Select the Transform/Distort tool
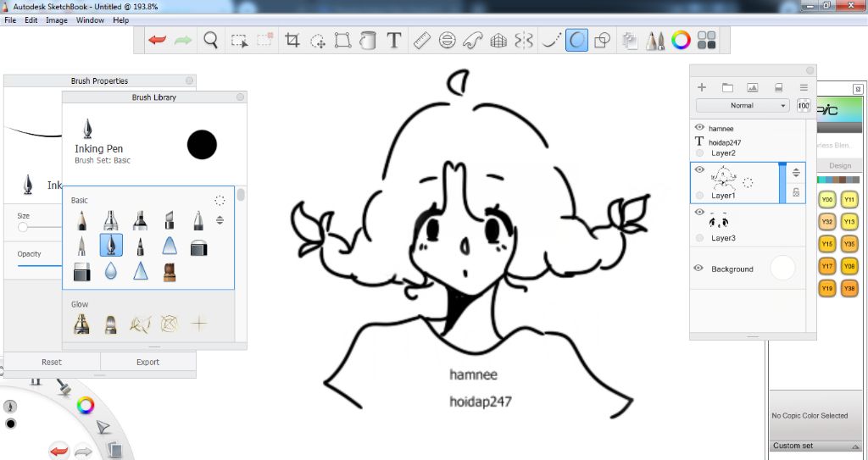 (342, 40)
